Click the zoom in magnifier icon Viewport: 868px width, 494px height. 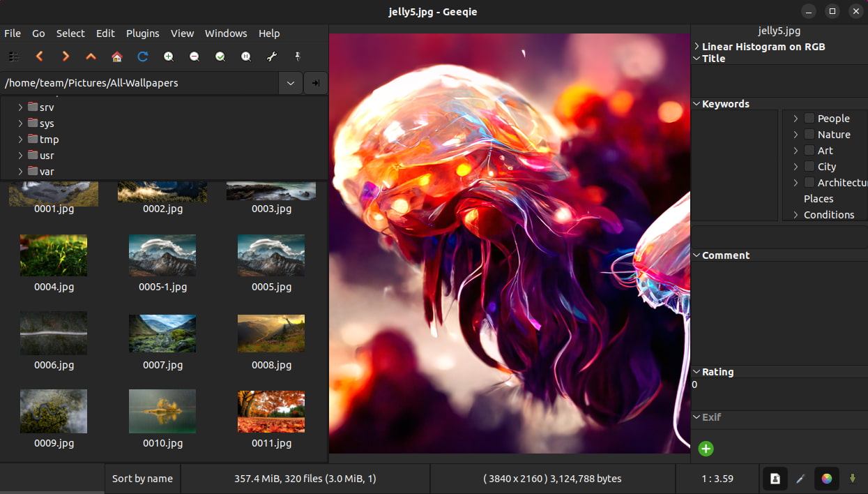(169, 57)
